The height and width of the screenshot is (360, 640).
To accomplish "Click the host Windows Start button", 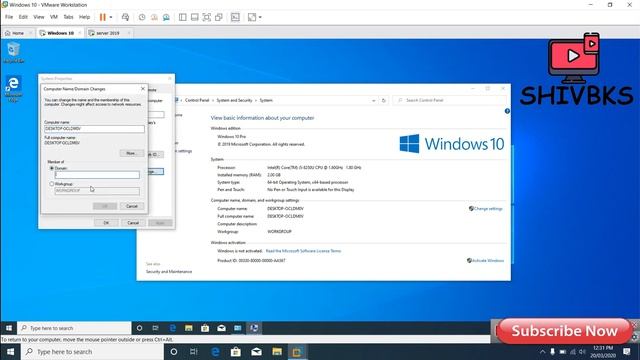I will (10, 352).
